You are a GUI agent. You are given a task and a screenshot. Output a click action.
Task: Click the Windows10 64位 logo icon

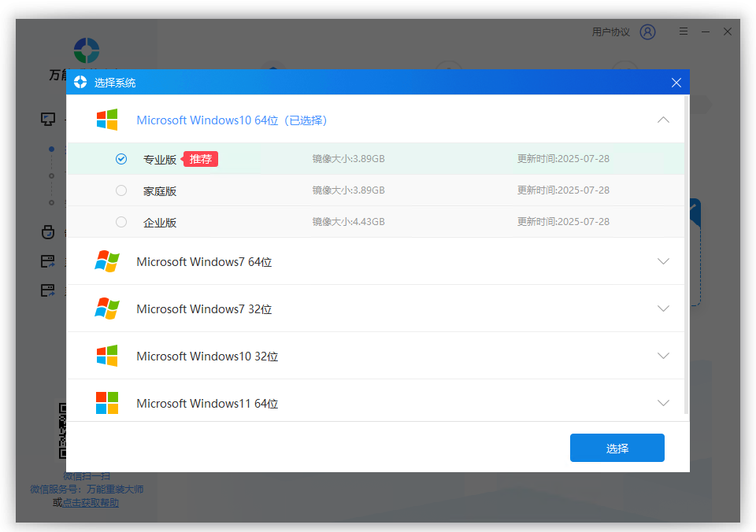pos(107,120)
